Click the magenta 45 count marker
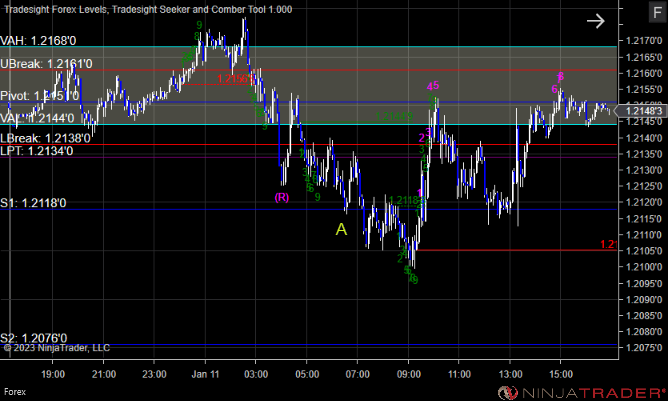Image resolution: width=668 pixels, height=401 pixels. click(433, 86)
